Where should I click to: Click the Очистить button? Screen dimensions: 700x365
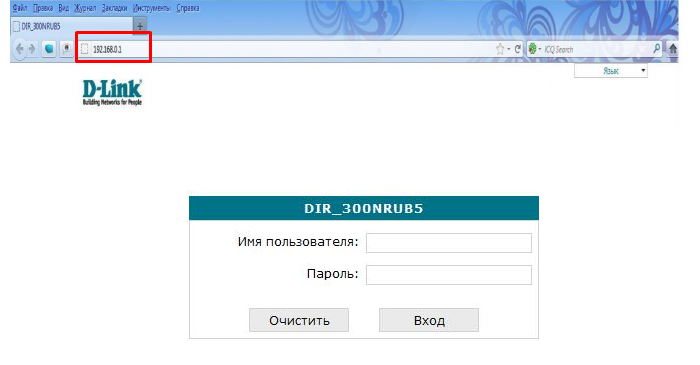coord(299,320)
